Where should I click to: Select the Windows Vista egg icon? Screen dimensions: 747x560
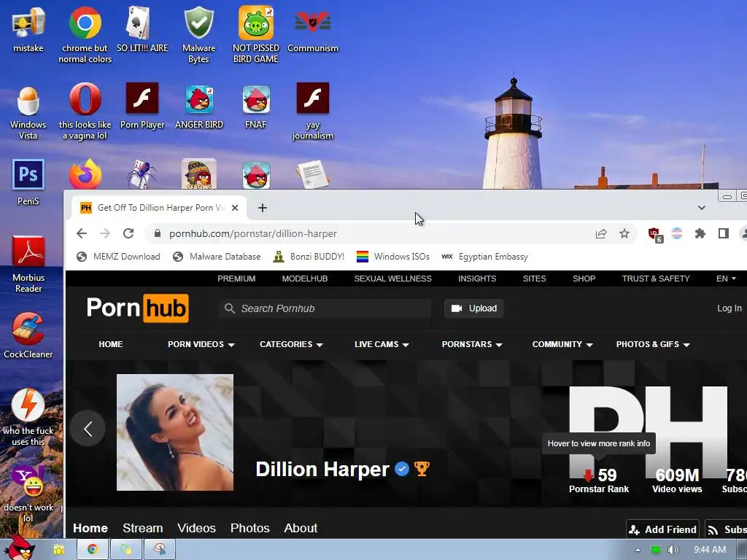(x=28, y=112)
